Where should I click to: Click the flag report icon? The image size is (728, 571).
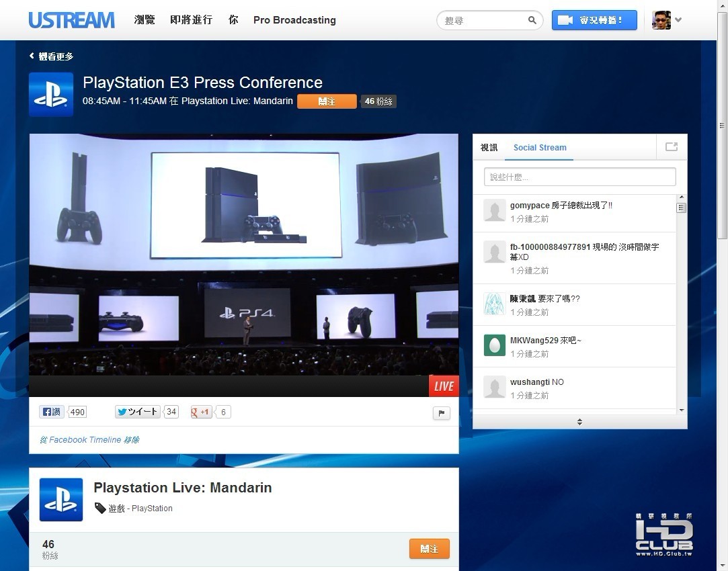[x=441, y=413]
